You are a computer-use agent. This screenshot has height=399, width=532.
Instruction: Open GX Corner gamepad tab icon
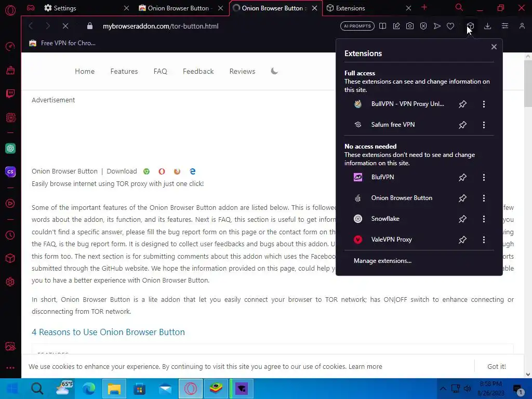(x=31, y=8)
